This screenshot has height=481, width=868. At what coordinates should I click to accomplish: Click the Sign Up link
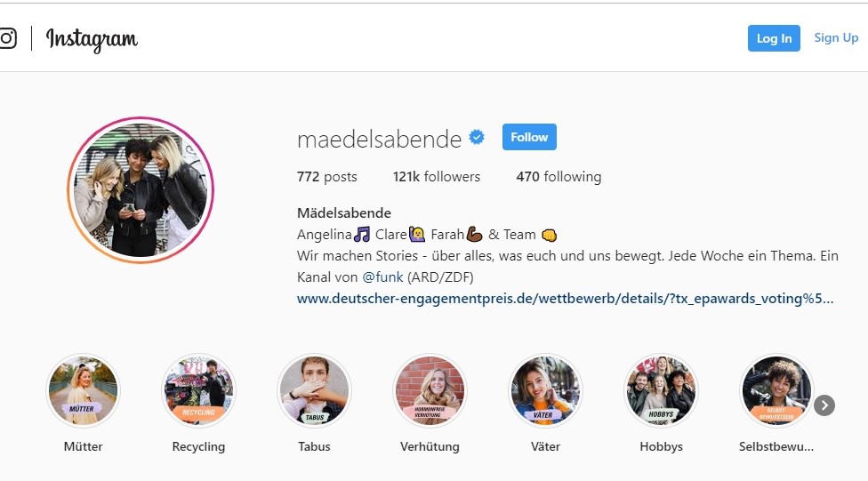pyautogui.click(x=836, y=37)
